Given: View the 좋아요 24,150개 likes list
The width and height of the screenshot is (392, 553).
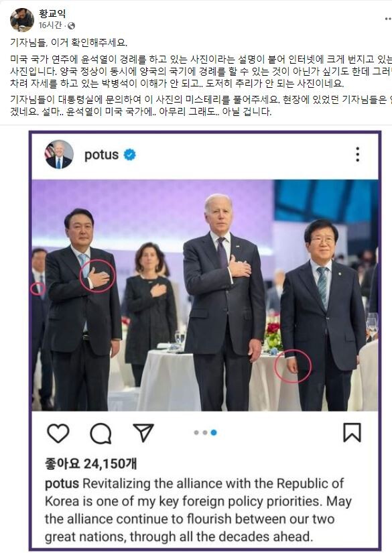Looking at the screenshot, I should click(91, 463).
